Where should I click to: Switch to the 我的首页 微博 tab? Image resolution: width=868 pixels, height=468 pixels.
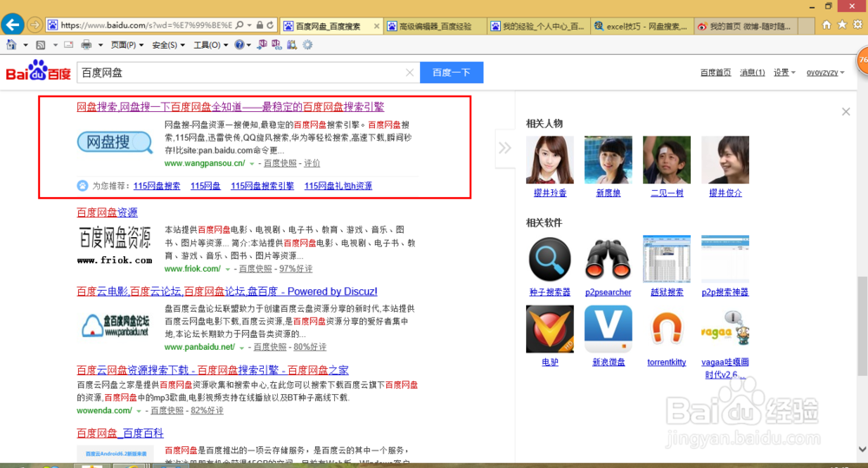pyautogui.click(x=745, y=26)
